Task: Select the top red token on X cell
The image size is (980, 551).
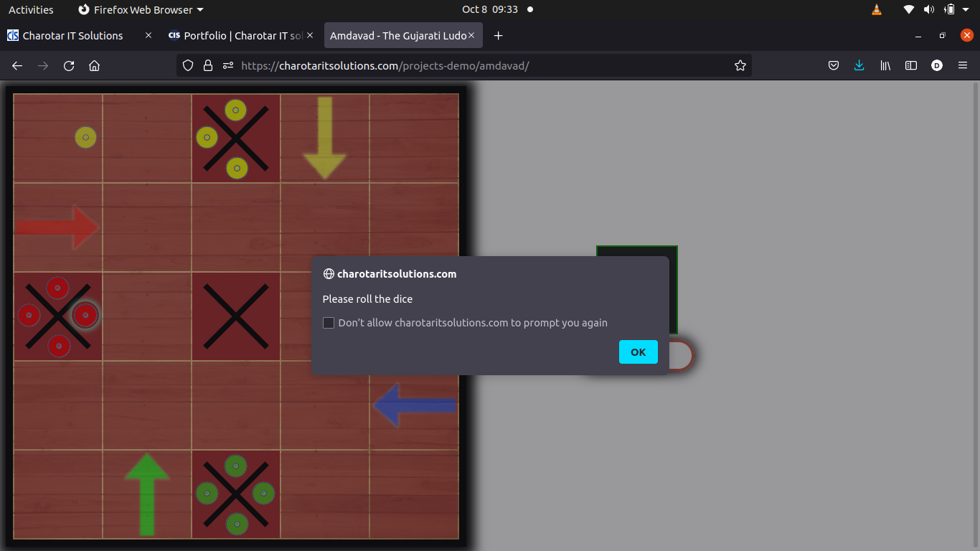Action: 57,288
